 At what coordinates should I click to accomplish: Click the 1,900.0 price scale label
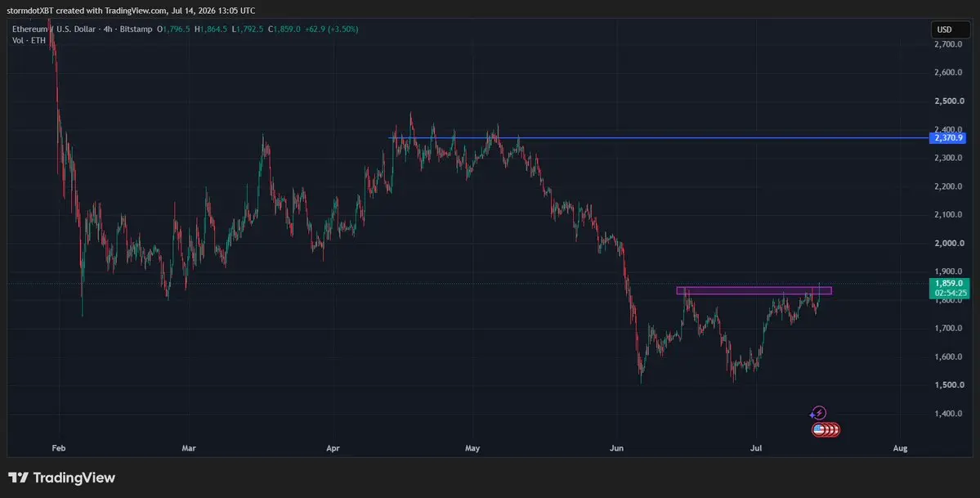[948, 271]
